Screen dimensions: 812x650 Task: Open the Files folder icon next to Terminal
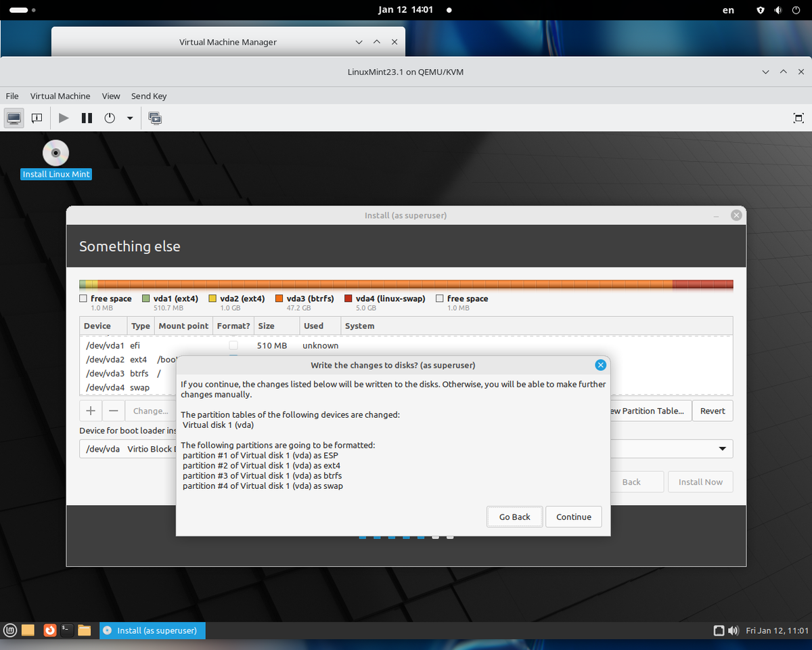click(x=85, y=630)
